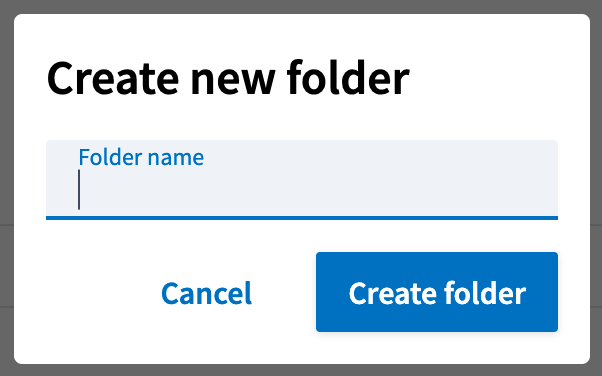Place cursor at the text caret in field
Screen dimensions: 602x376
79,190
